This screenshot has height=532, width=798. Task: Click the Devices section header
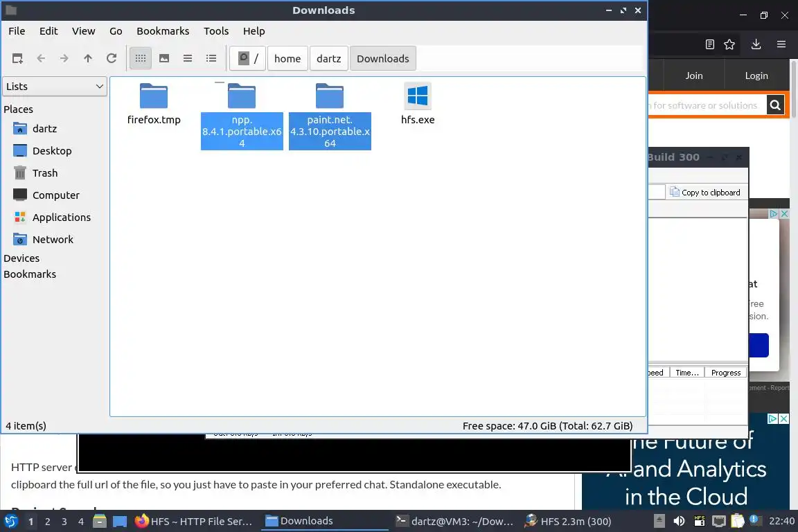pos(21,258)
